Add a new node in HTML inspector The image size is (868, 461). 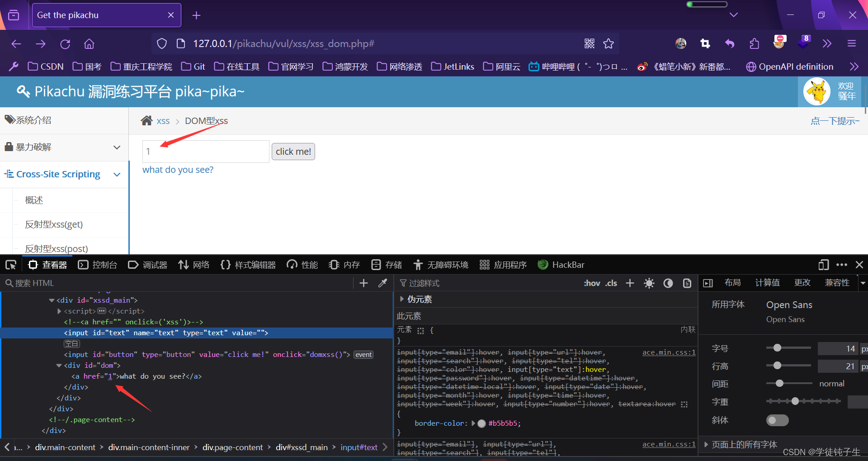(363, 283)
